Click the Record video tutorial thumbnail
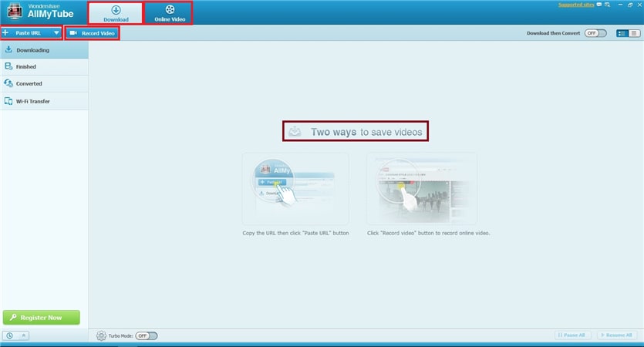644x347 pixels. (422, 188)
